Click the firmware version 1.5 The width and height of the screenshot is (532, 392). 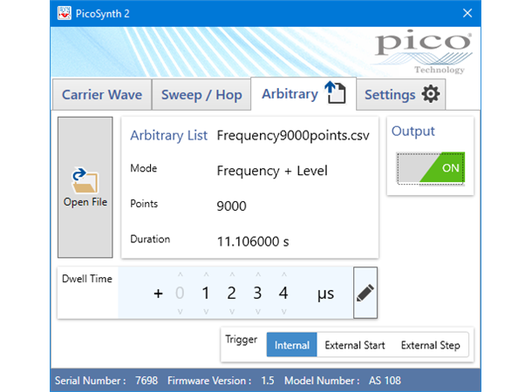point(268,381)
